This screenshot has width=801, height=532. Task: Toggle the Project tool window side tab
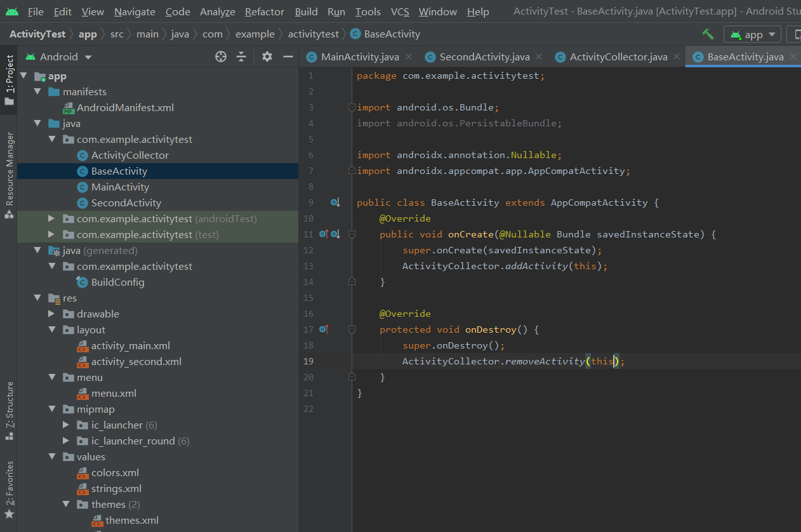click(9, 81)
